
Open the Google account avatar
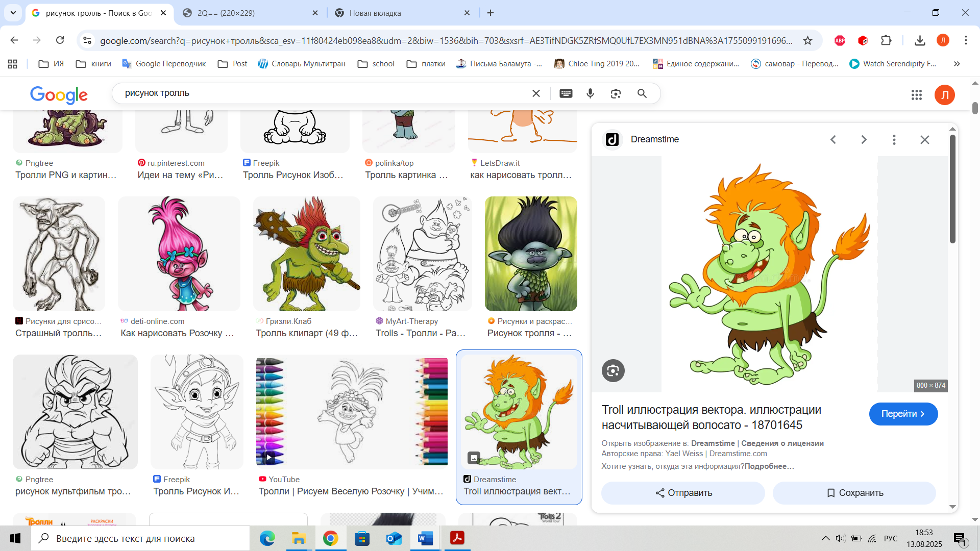945,95
